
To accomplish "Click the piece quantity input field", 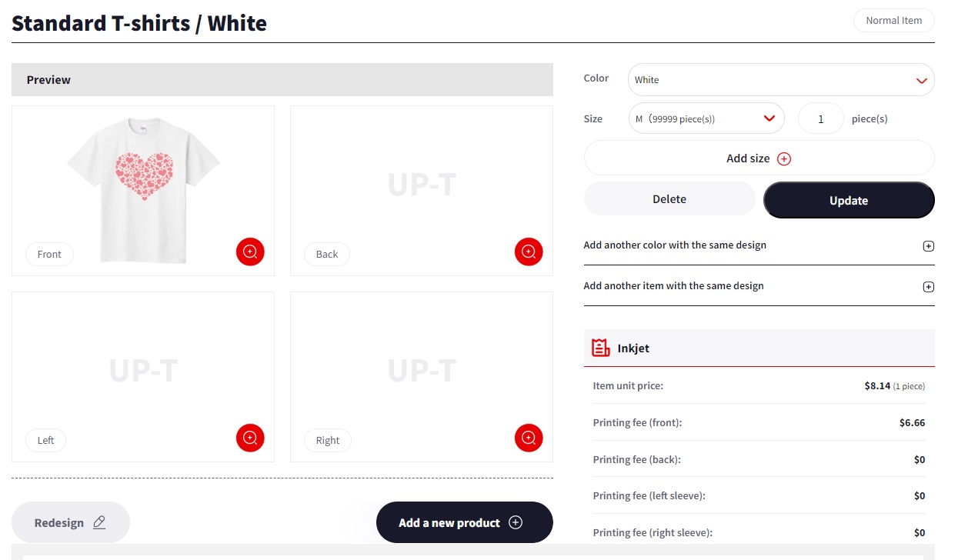I will (x=821, y=119).
